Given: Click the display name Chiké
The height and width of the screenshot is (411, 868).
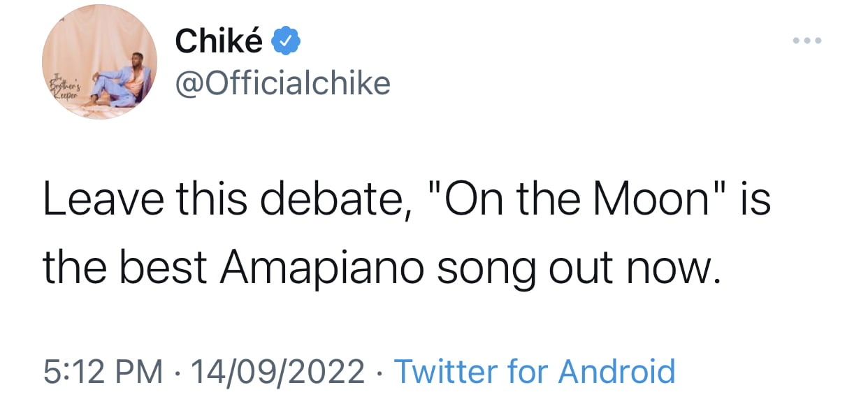Looking at the screenshot, I should point(219,42).
